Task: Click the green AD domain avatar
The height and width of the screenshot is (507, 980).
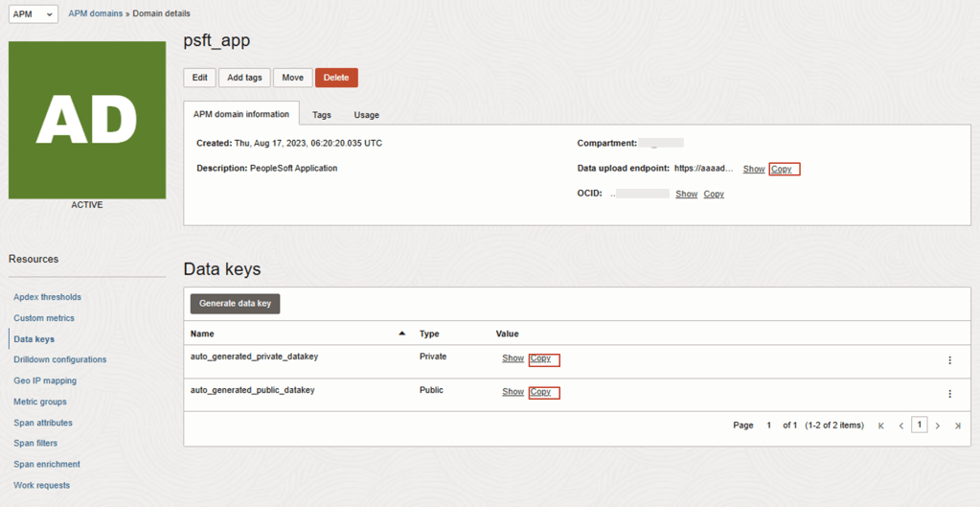Action: (x=87, y=120)
